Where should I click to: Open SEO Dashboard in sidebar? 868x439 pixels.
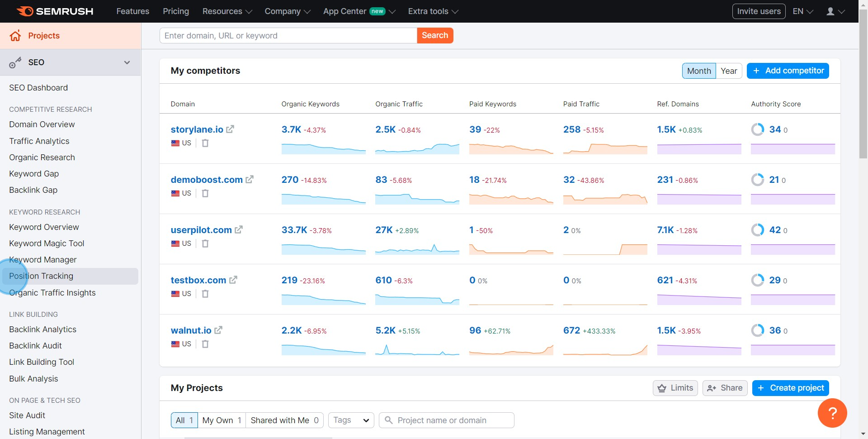[38, 88]
